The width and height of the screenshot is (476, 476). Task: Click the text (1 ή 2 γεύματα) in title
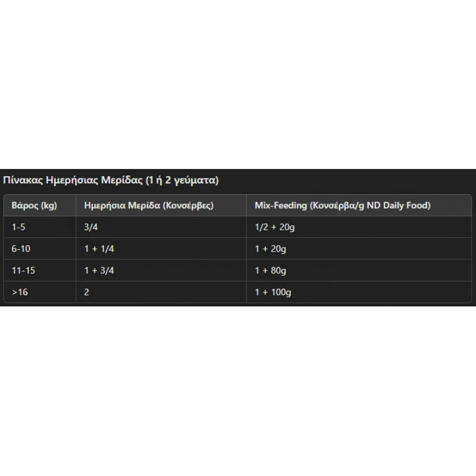coord(182,180)
